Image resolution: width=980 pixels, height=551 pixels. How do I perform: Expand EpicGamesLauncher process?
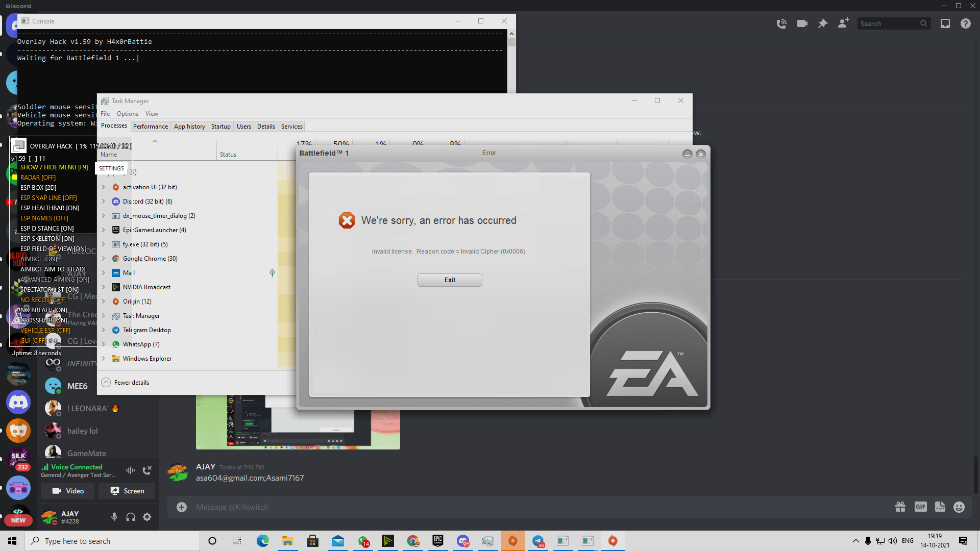[104, 230]
